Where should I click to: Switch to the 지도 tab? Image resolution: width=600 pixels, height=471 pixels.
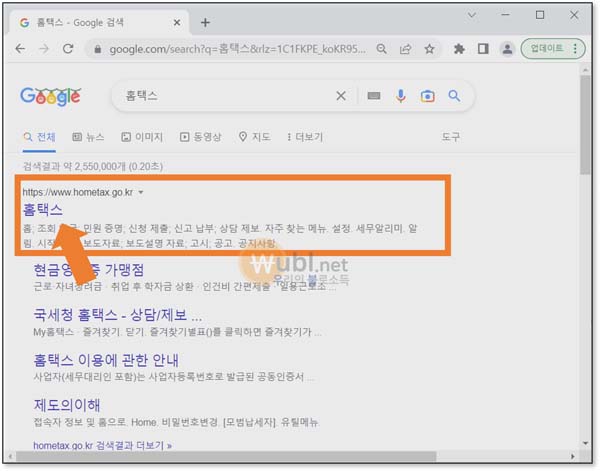254,137
